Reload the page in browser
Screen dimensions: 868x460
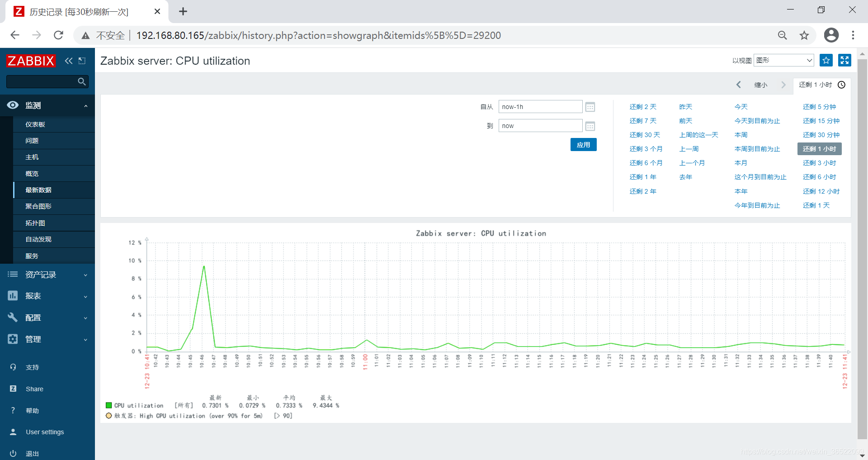tap(58, 35)
